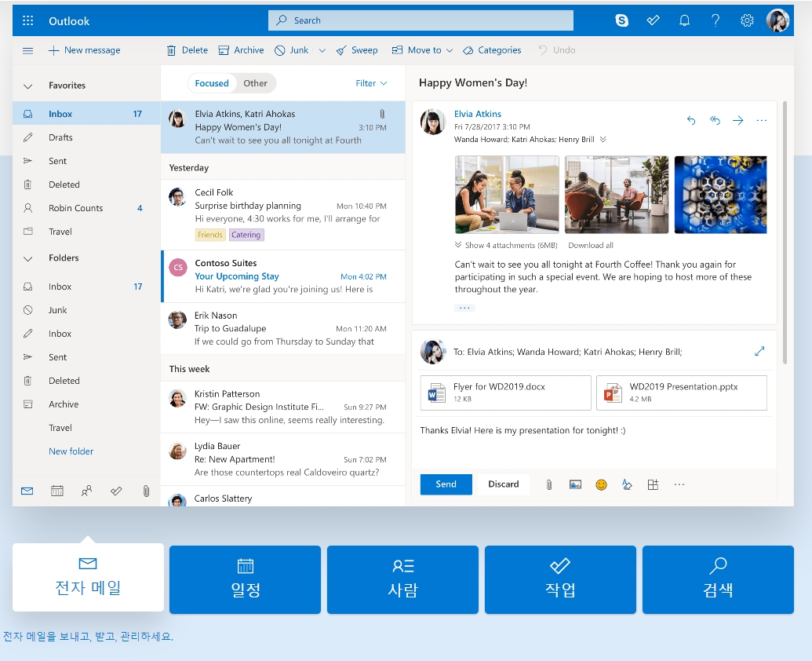Open the Junk dropdown arrow
The image size is (812, 661).
(x=322, y=51)
